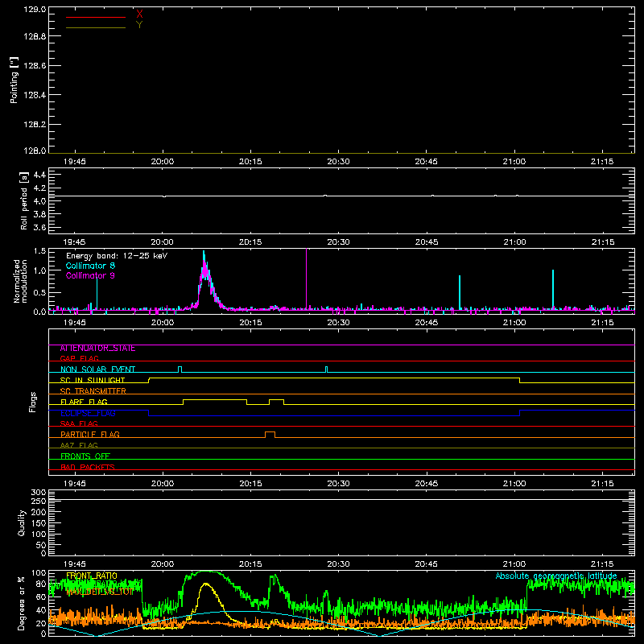The height and width of the screenshot is (644, 644).
Task: Select the 'Y' legend label in Pointing panel
Action: tap(139, 25)
